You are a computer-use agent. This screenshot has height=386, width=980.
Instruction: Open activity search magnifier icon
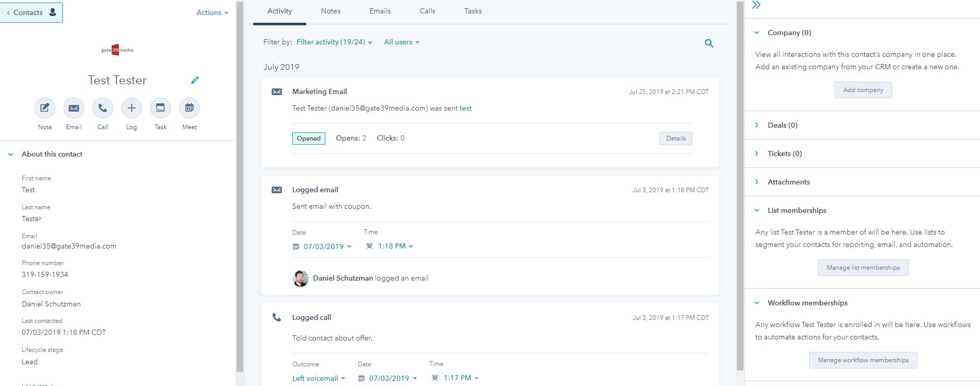[x=709, y=43]
